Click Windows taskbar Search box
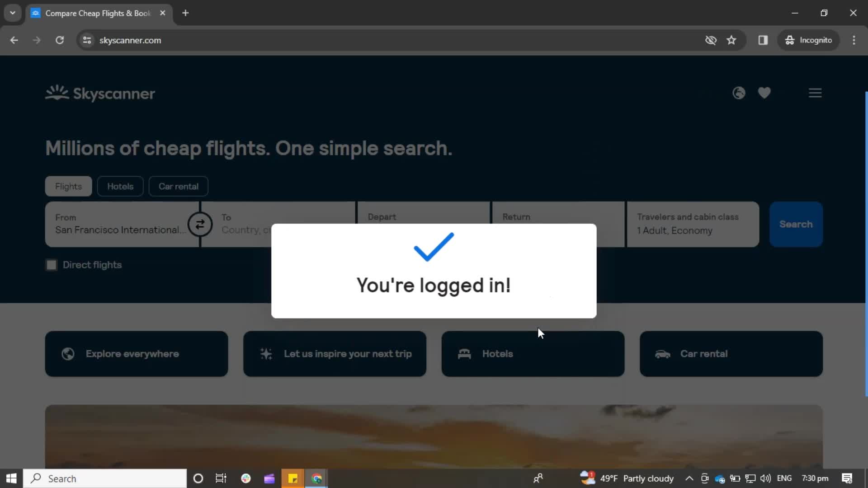Screen dimensions: 868x488 (105, 479)
